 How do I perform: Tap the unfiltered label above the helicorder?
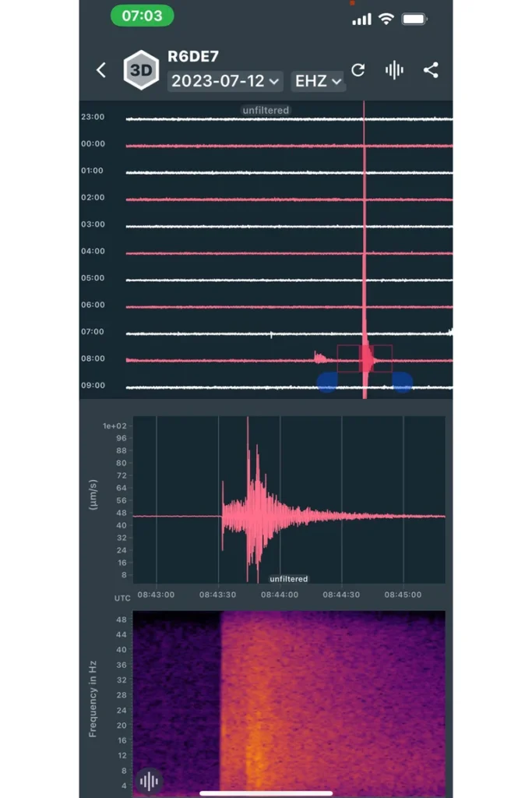tap(266, 111)
